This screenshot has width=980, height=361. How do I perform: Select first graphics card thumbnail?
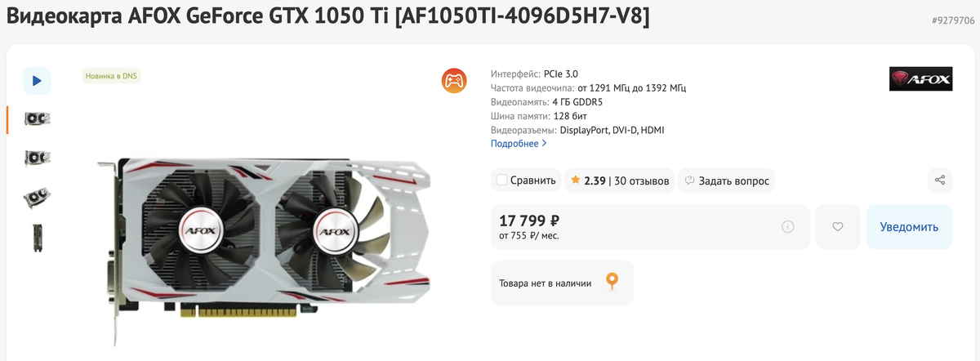pos(37,119)
